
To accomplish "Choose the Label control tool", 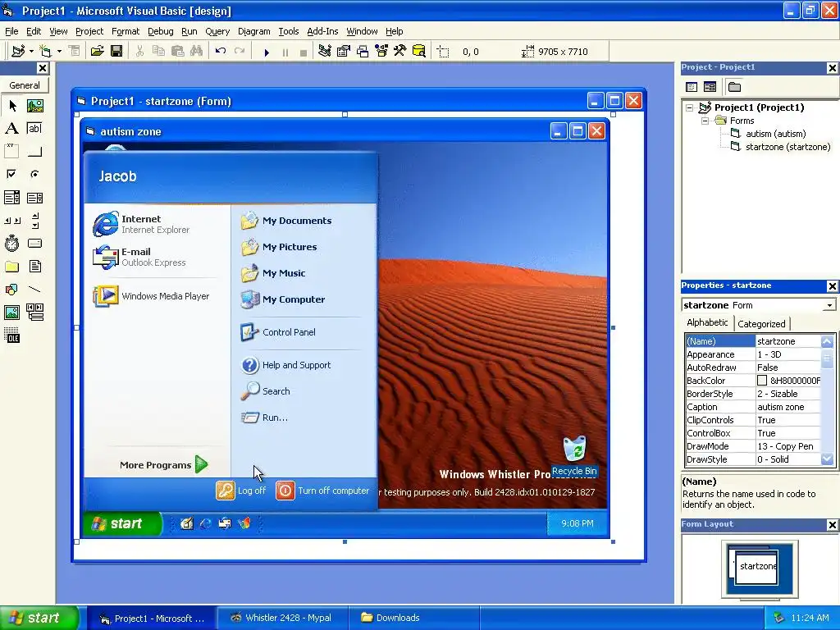I will click(12, 129).
